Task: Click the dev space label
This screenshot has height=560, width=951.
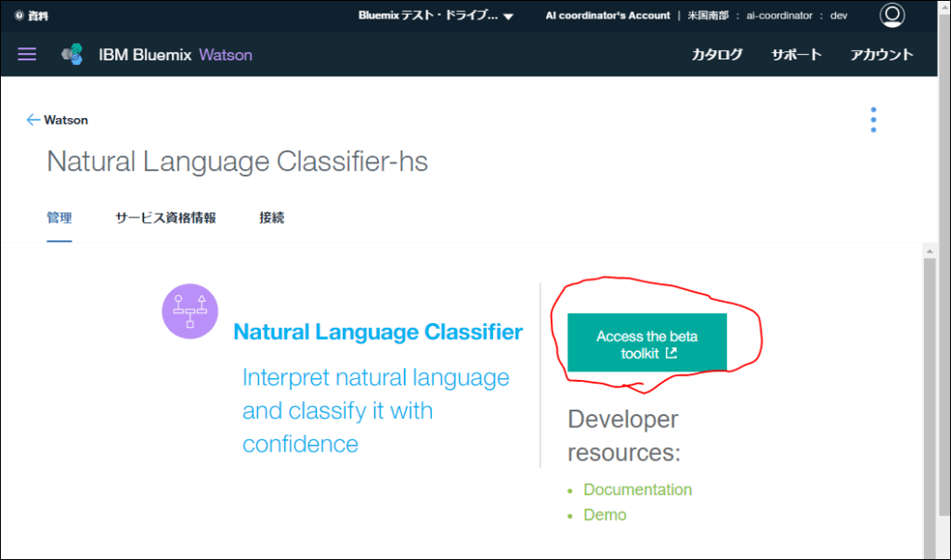Action: [x=839, y=16]
